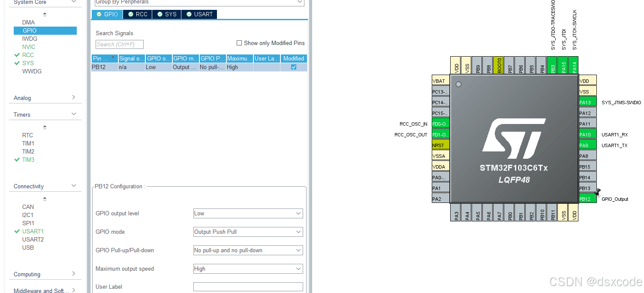The image size is (644, 293).
Task: Click the PA8 pin on chip
Action: [588, 156]
